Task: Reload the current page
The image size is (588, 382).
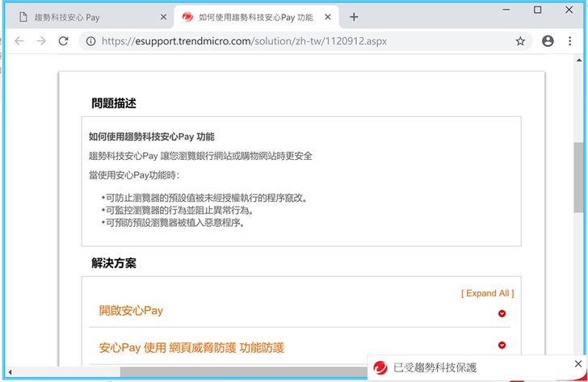Action: pos(63,41)
